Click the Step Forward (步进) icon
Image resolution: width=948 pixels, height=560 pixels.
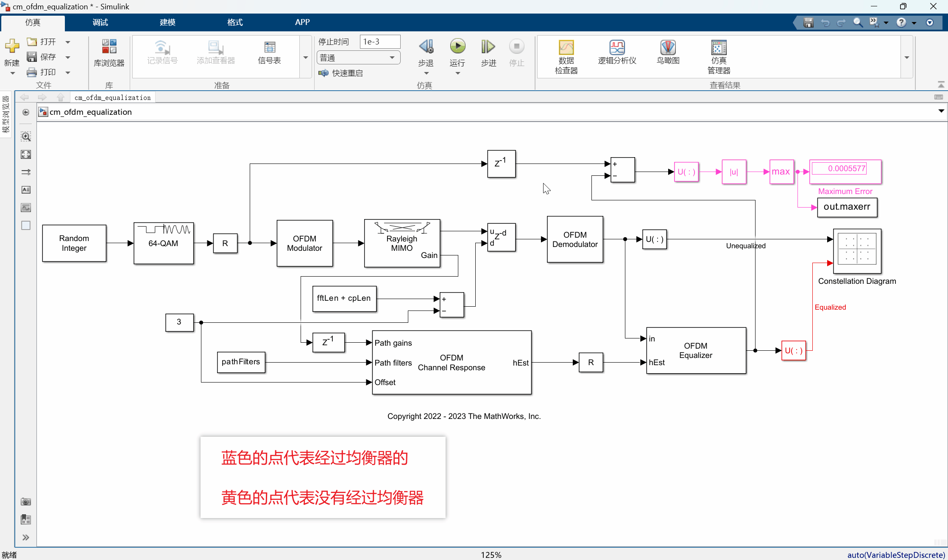488,47
